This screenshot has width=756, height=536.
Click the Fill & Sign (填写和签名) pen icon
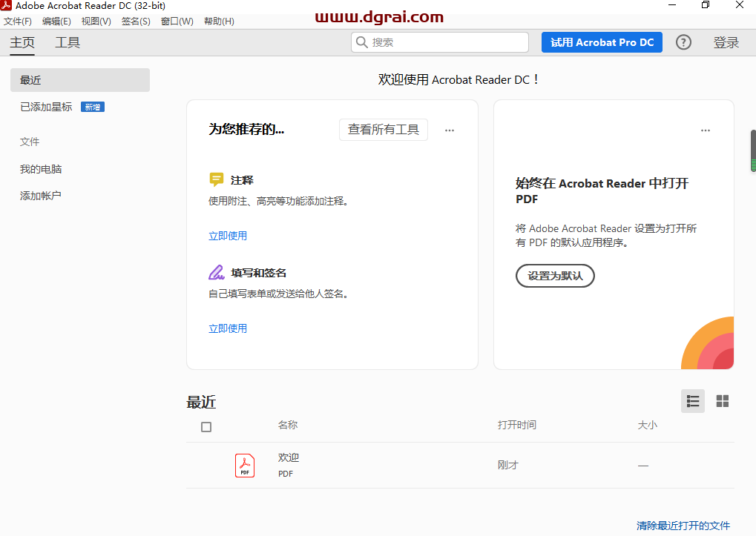(x=217, y=272)
